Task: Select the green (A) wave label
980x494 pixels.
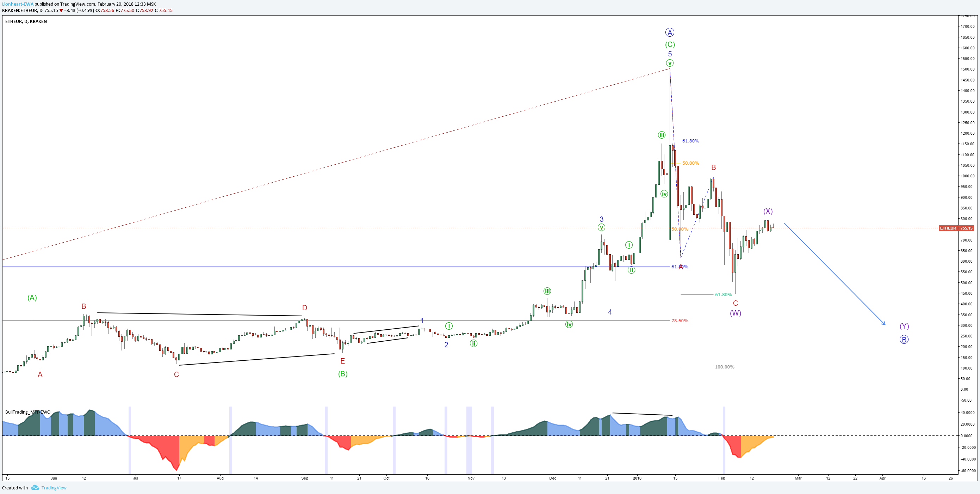Action: pyautogui.click(x=32, y=298)
